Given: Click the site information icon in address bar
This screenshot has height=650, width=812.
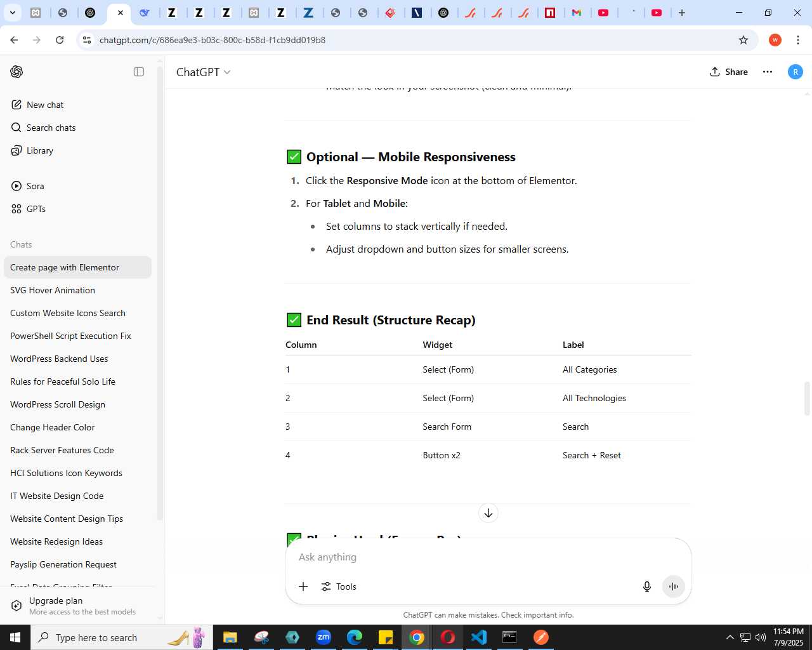Looking at the screenshot, I should (88, 40).
